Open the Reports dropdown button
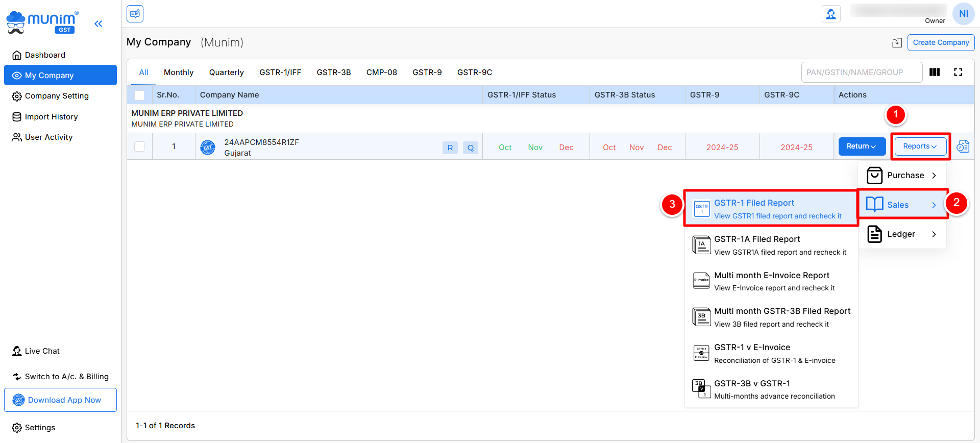The image size is (980, 443). point(920,146)
